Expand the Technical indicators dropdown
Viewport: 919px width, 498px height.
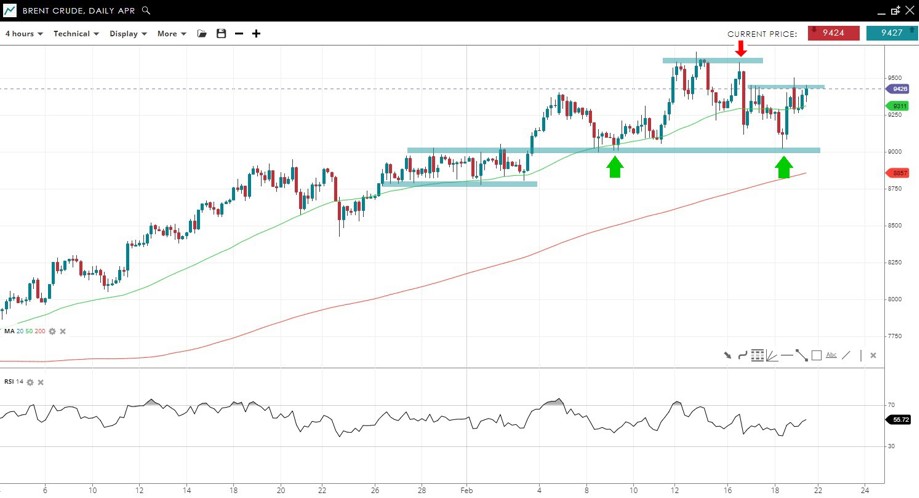(76, 34)
